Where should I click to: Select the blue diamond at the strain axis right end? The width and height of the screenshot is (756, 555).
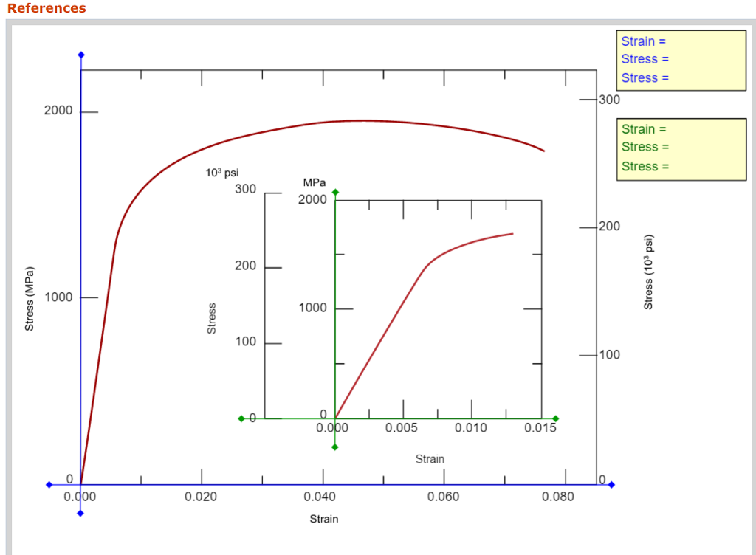coord(611,484)
